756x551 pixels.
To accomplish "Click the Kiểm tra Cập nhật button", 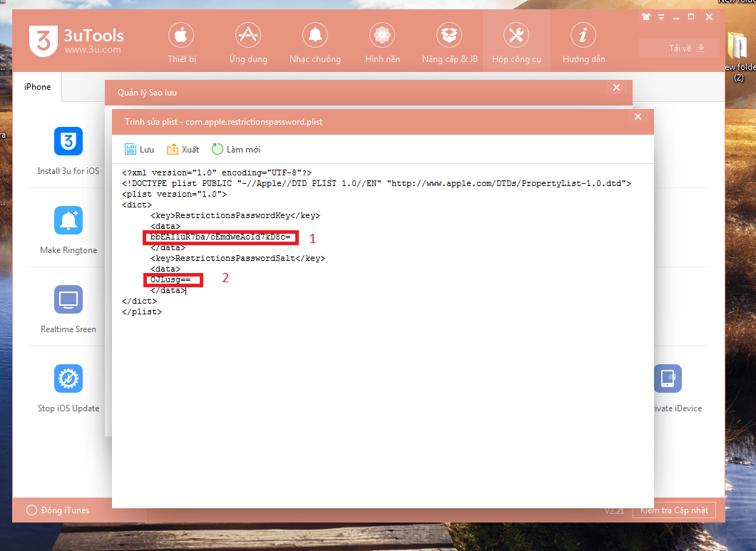I will (x=674, y=510).
